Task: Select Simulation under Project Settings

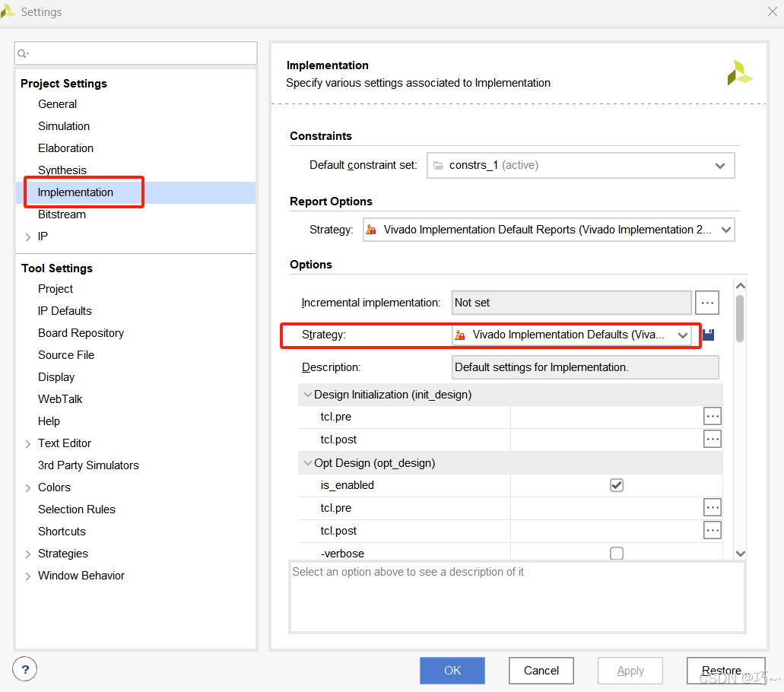Action: click(64, 126)
